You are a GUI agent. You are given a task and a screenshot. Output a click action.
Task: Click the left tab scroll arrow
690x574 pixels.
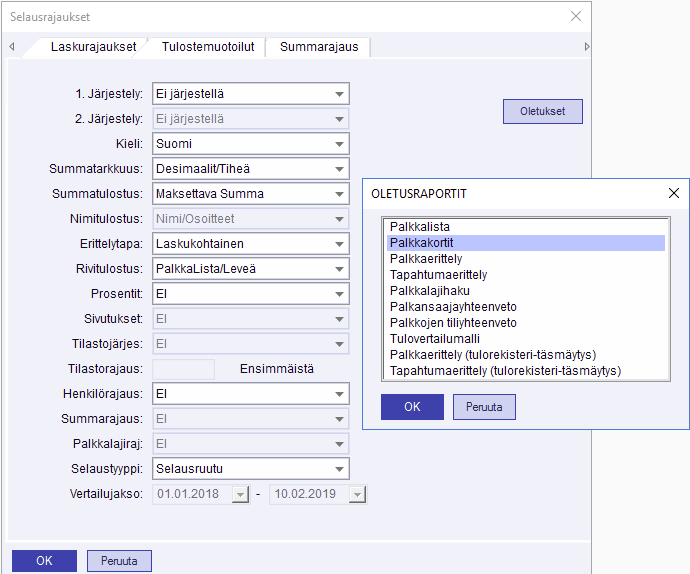pos(12,47)
